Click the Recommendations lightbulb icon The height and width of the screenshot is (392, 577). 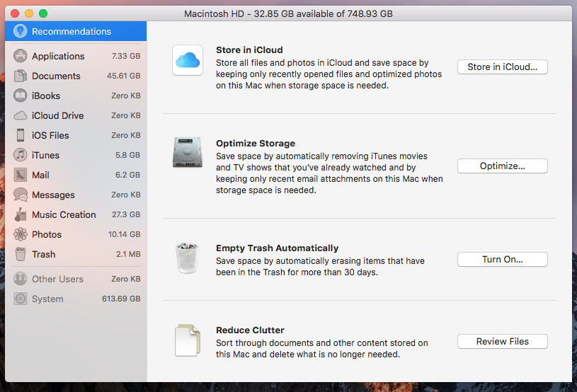pyautogui.click(x=21, y=31)
